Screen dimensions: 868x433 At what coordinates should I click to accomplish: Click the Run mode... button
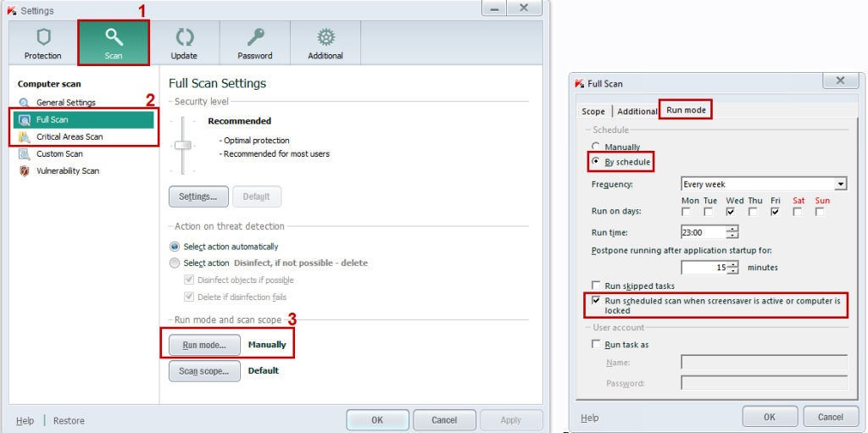tap(204, 345)
